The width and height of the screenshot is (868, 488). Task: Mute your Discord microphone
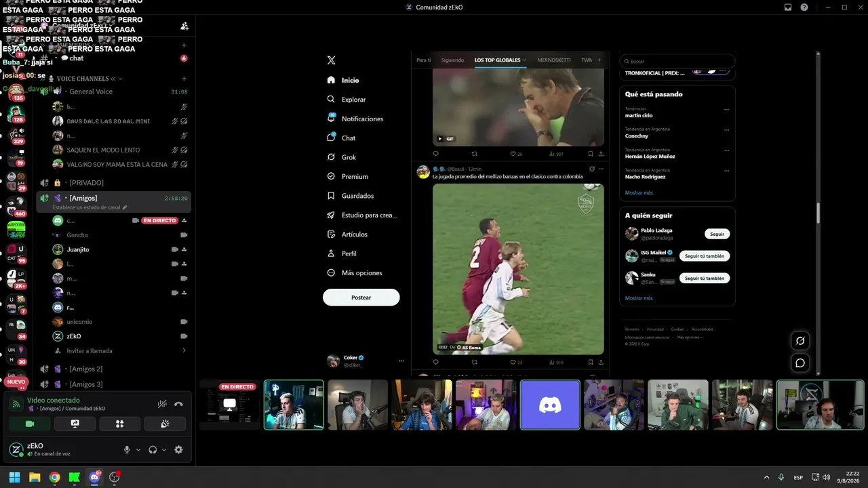[127, 449]
